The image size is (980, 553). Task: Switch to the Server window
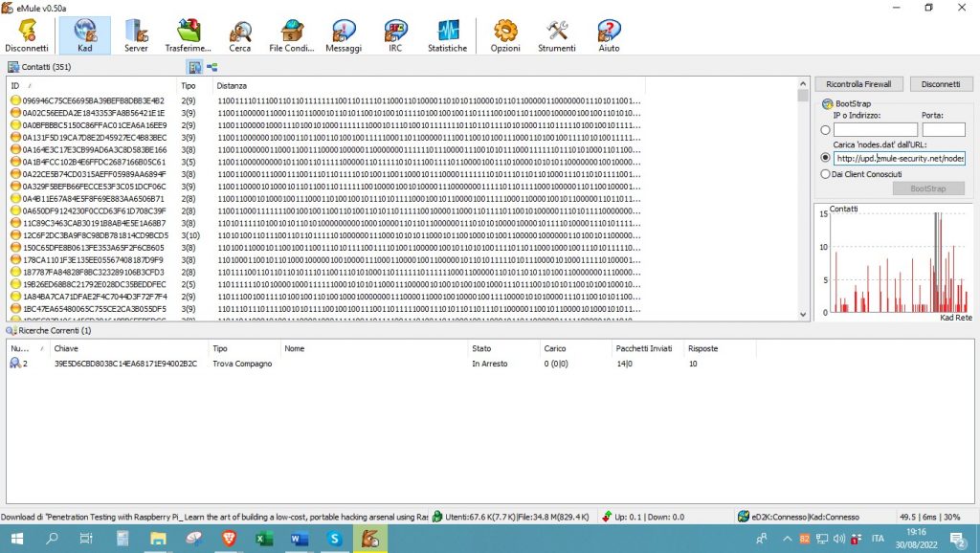pyautogui.click(x=136, y=34)
